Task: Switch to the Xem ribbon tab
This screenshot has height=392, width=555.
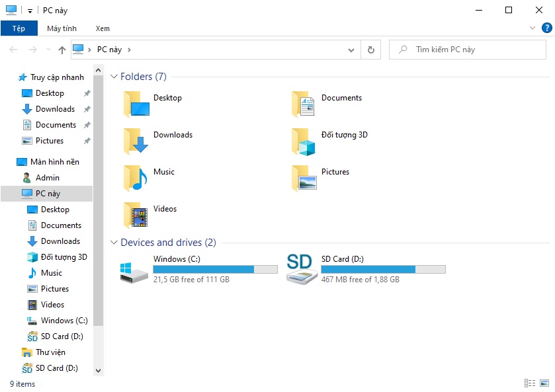Action: point(103,28)
